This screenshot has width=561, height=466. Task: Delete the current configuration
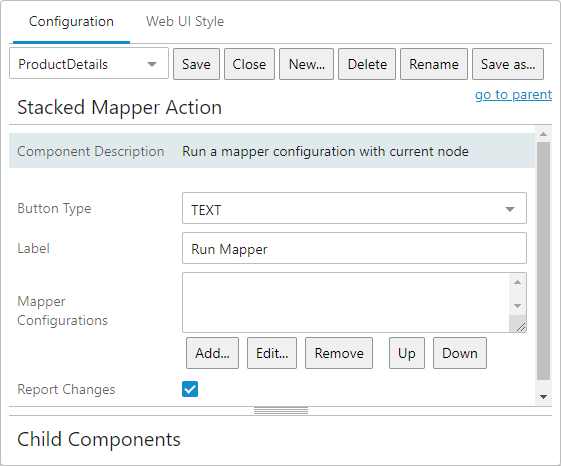tap(367, 64)
